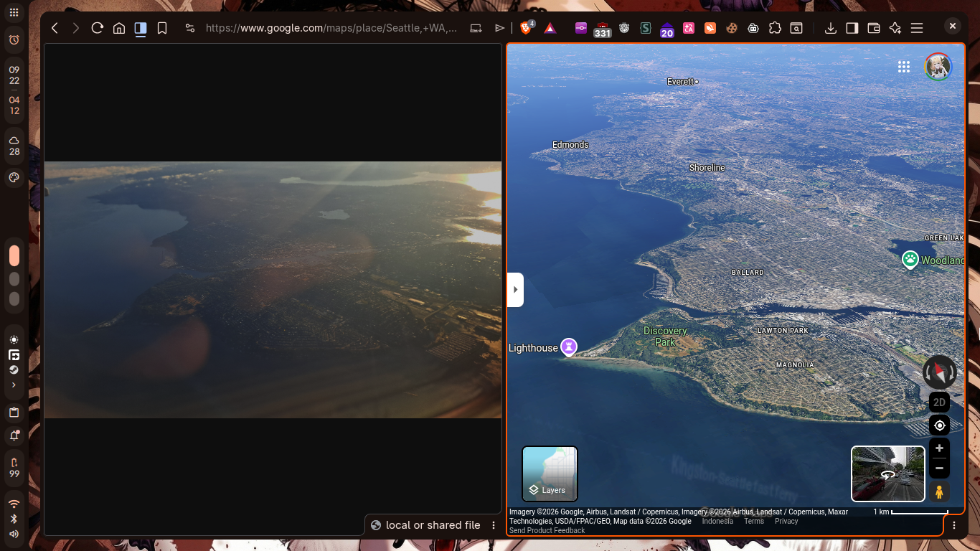980x551 pixels.
Task: Click the show your location button
Action: coord(939,425)
